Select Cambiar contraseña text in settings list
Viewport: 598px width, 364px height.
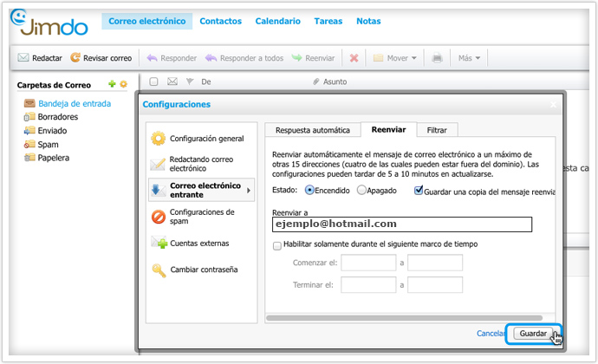[x=204, y=270]
